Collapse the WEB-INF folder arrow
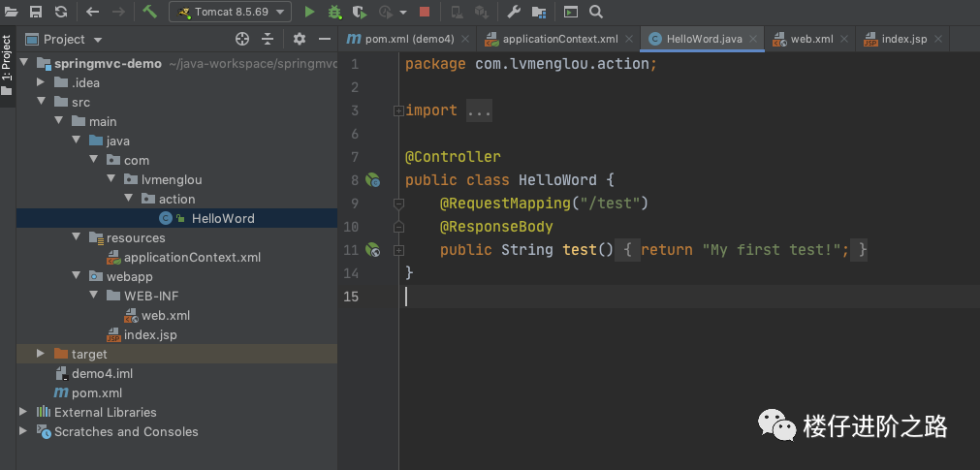This screenshot has height=470, width=980. pos(94,295)
